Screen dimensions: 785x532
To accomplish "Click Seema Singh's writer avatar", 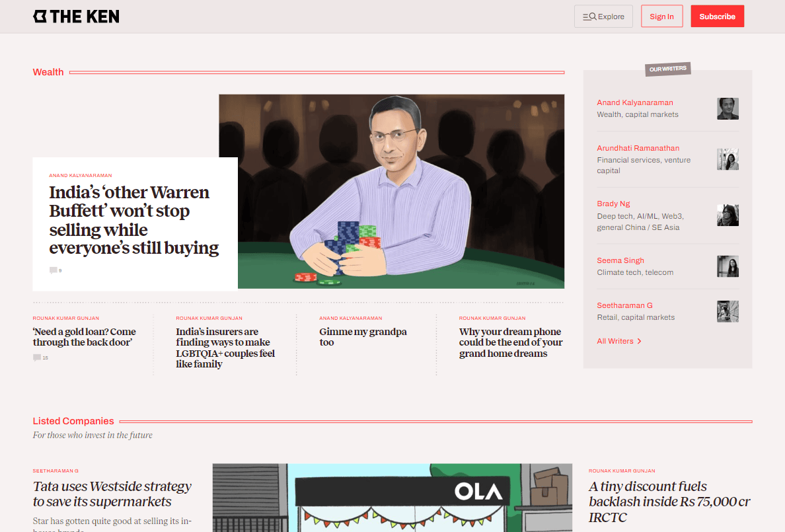I will tap(728, 266).
